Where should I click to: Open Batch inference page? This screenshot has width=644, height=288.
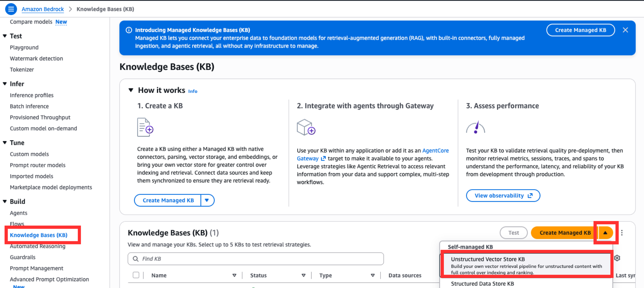[x=30, y=106]
